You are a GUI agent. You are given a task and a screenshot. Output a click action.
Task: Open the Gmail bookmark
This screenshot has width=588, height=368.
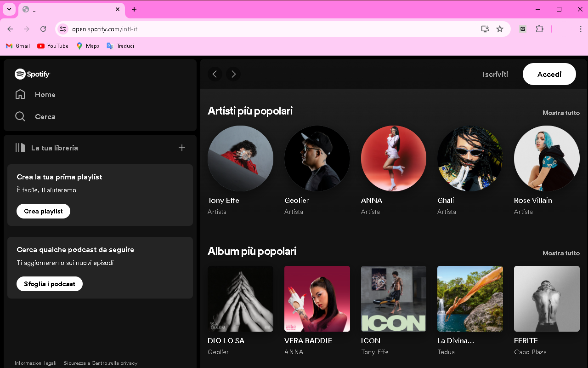pyautogui.click(x=18, y=46)
